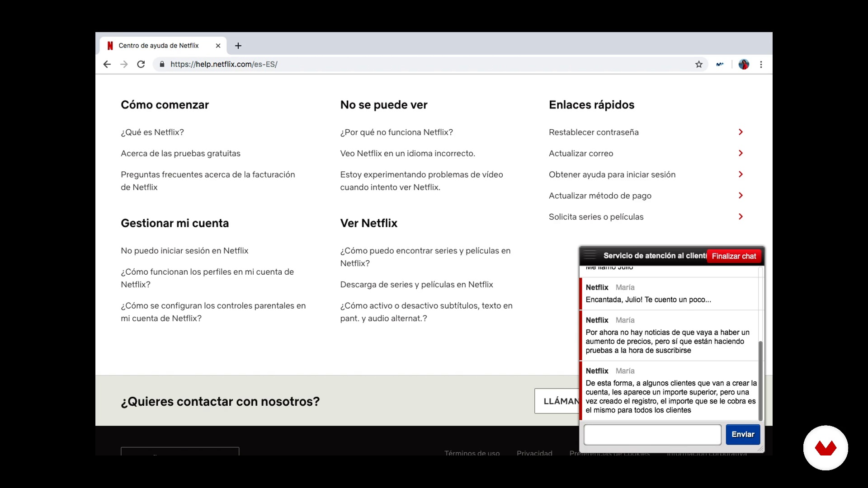The image size is (868, 488).
Task: Click Enviar to send chat message
Action: pos(743,434)
